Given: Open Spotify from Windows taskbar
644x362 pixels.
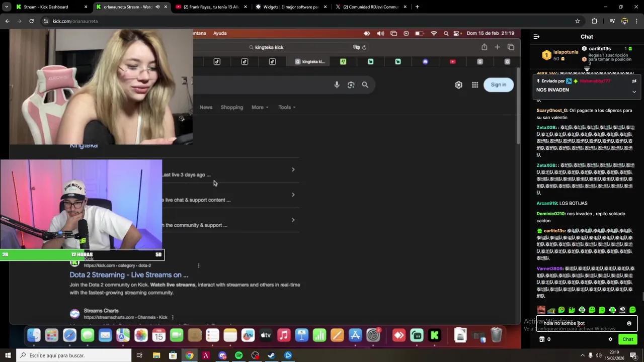Looking at the screenshot, I should point(238,355).
